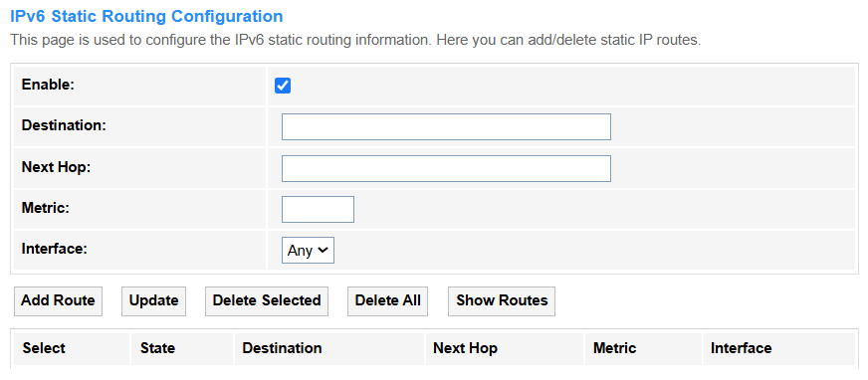Click the Destination input field
The image size is (868, 380).
click(446, 126)
